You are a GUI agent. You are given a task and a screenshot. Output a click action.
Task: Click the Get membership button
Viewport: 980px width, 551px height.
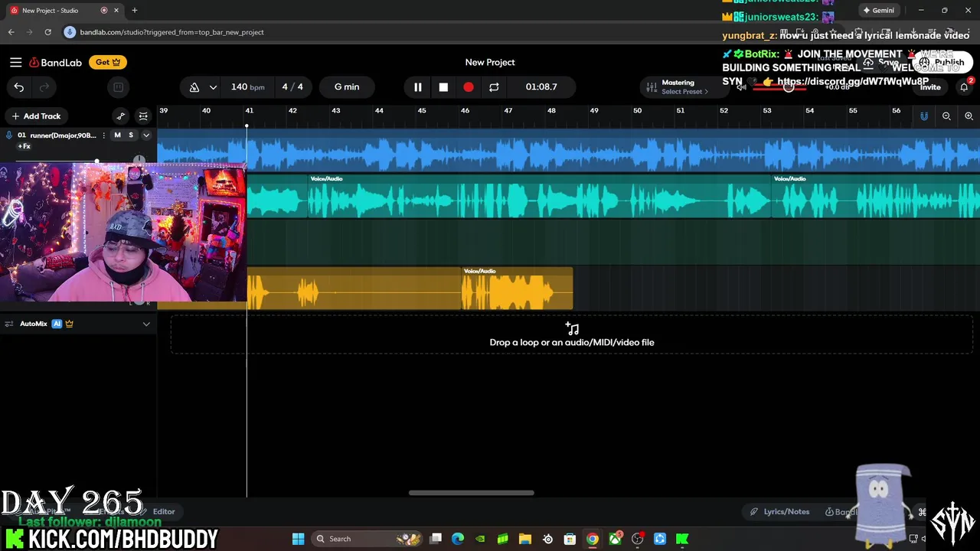tap(108, 62)
